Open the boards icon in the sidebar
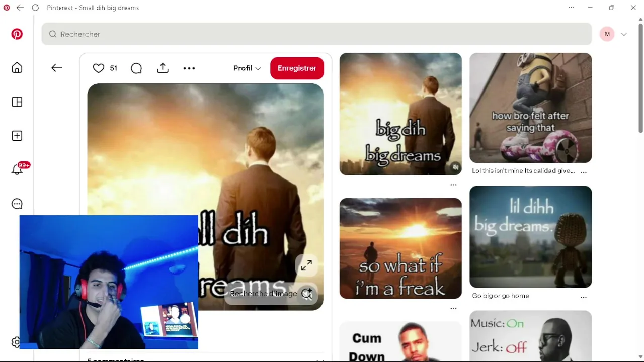Screen dimensions: 644x362 (x=17, y=102)
